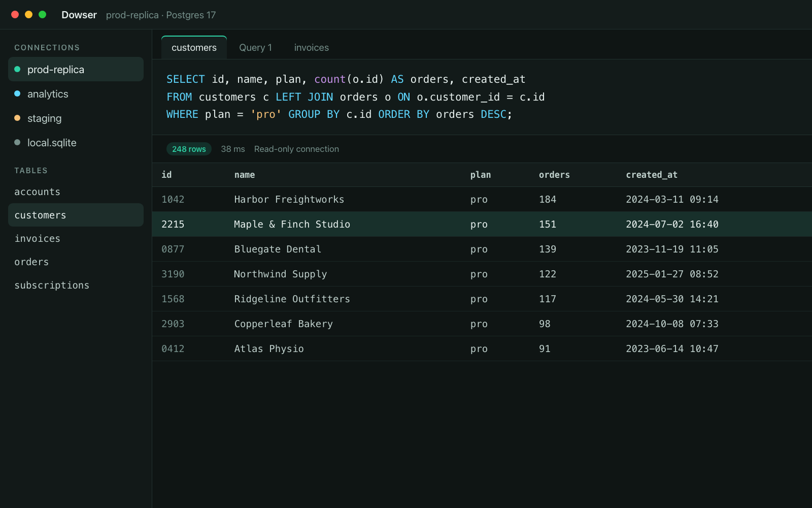This screenshot has height=508, width=812.
Task: Click the 248 rows badge
Action: (189, 149)
